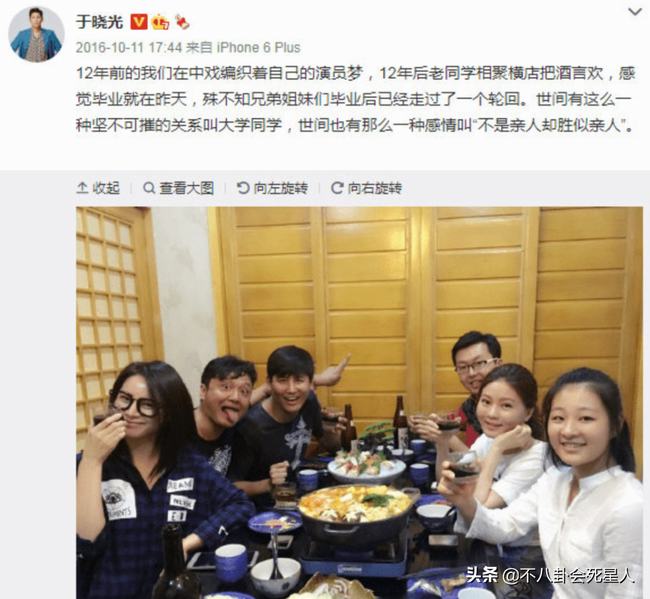
Task: Rotate the image left with 向左旋转
Action: [x=272, y=188]
